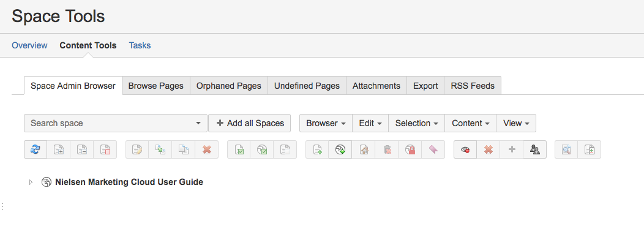This screenshot has width=644, height=245.
Task: Click the page with pencil edit icon
Action: (137, 149)
